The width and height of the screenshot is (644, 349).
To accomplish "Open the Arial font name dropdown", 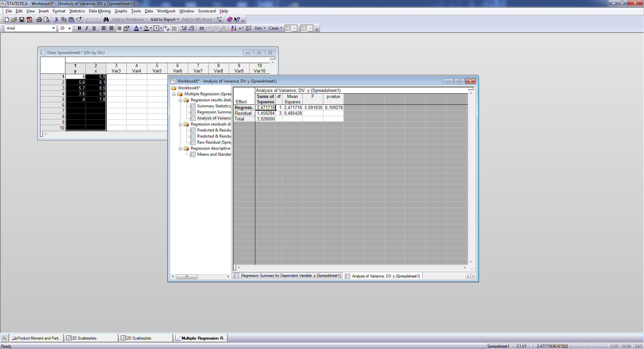I will [53, 28].
